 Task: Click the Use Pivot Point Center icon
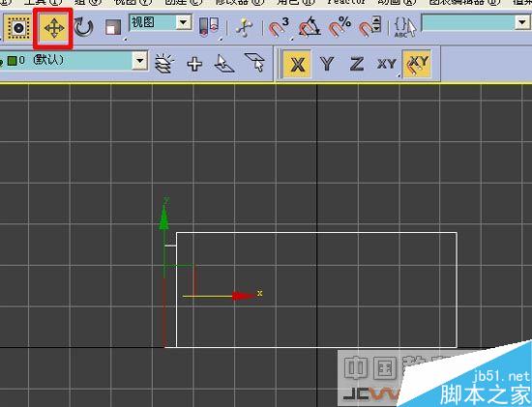tap(209, 27)
